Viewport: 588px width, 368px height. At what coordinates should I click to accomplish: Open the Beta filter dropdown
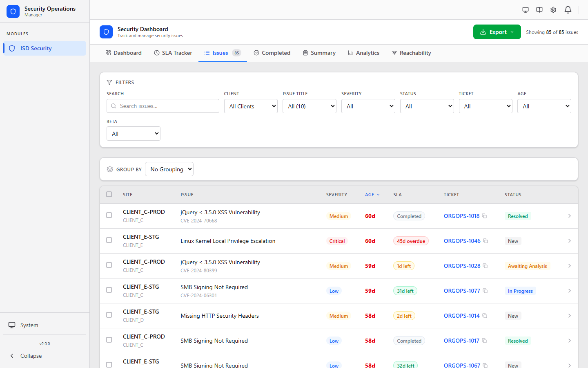[x=134, y=134]
